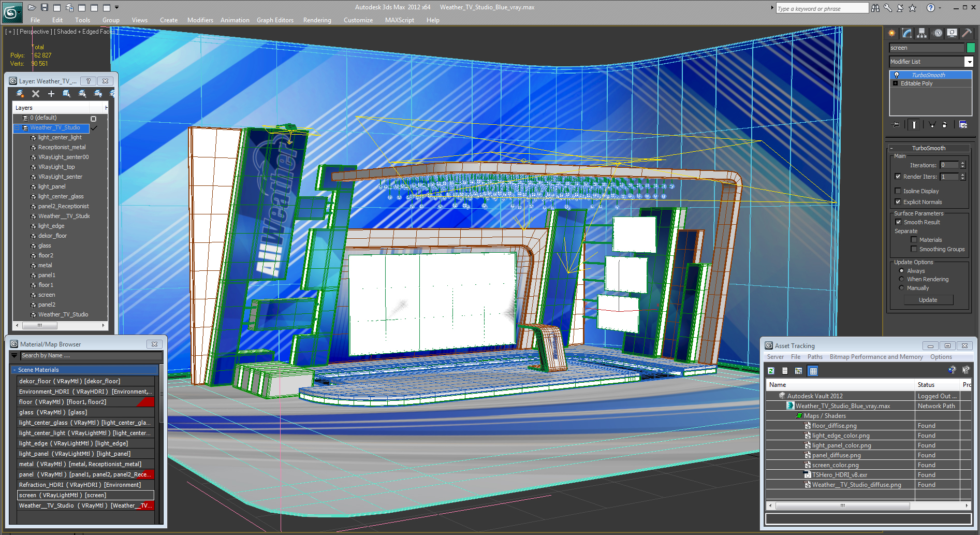This screenshot has width=980, height=535.
Task: Click Make Unique modifier icon
Action: click(932, 125)
